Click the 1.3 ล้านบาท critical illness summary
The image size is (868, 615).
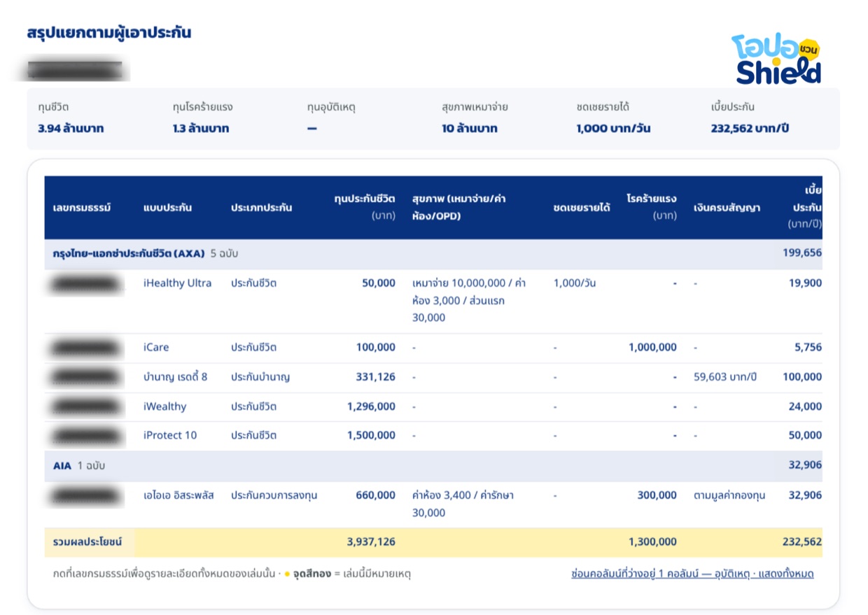tap(201, 129)
